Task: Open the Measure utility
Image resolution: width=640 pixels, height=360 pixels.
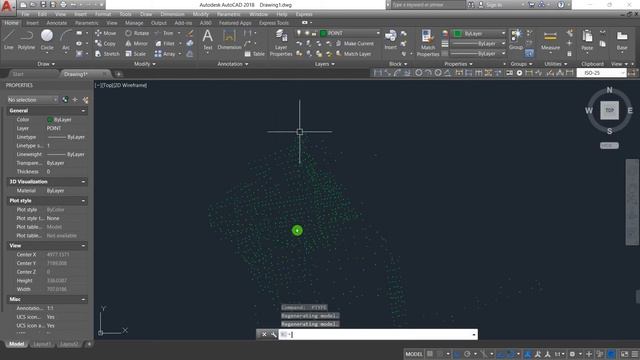Action: pyautogui.click(x=550, y=40)
